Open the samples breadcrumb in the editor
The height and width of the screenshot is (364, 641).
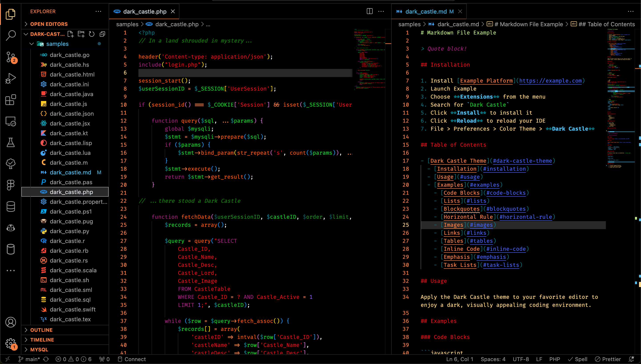point(127,24)
